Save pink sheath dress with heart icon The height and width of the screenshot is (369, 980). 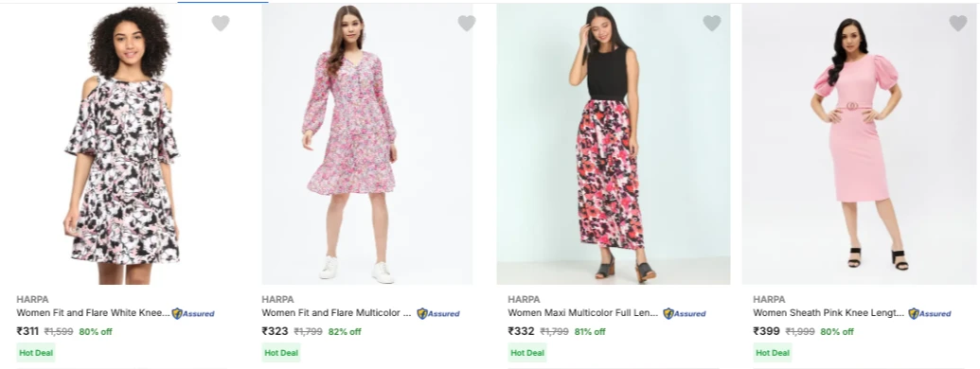point(957,23)
